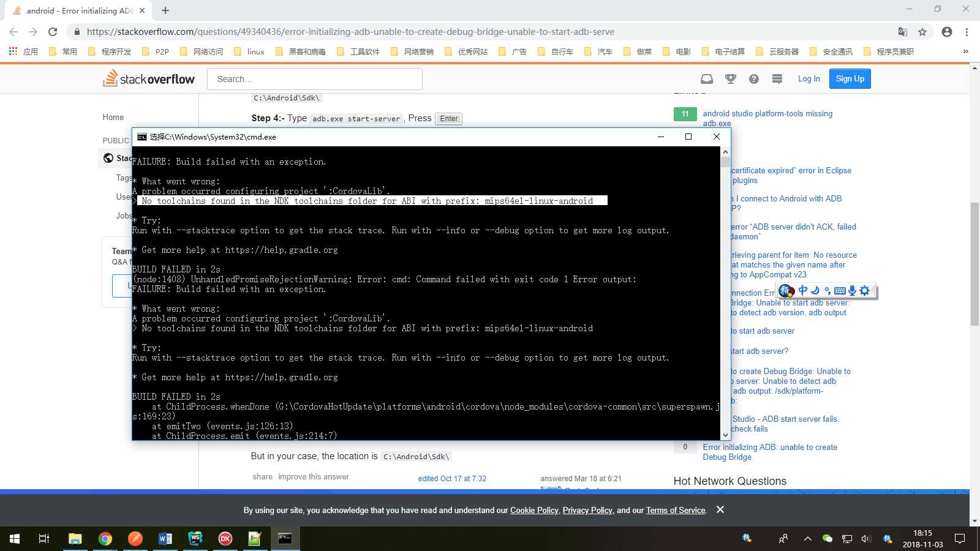Toggle IME punctuation mode button
The image size is (980, 551).
pyautogui.click(x=827, y=291)
